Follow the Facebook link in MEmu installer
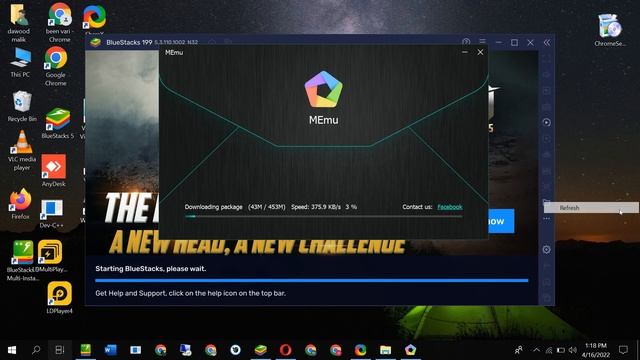640x360 pixels. click(450, 207)
